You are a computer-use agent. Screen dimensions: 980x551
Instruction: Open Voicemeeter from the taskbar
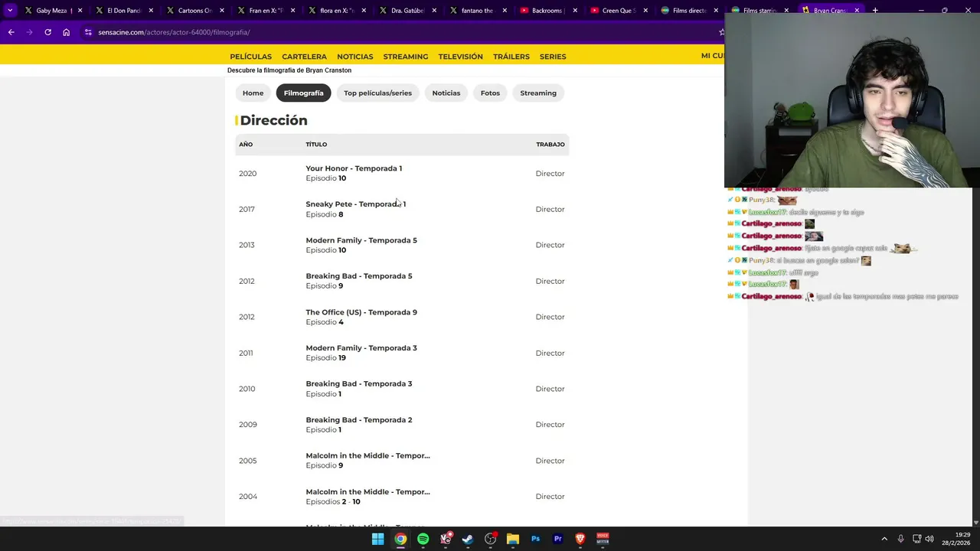tap(603, 539)
